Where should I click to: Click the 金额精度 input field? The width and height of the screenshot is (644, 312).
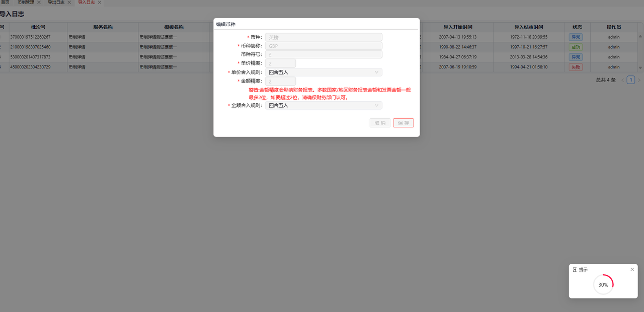tap(280, 81)
